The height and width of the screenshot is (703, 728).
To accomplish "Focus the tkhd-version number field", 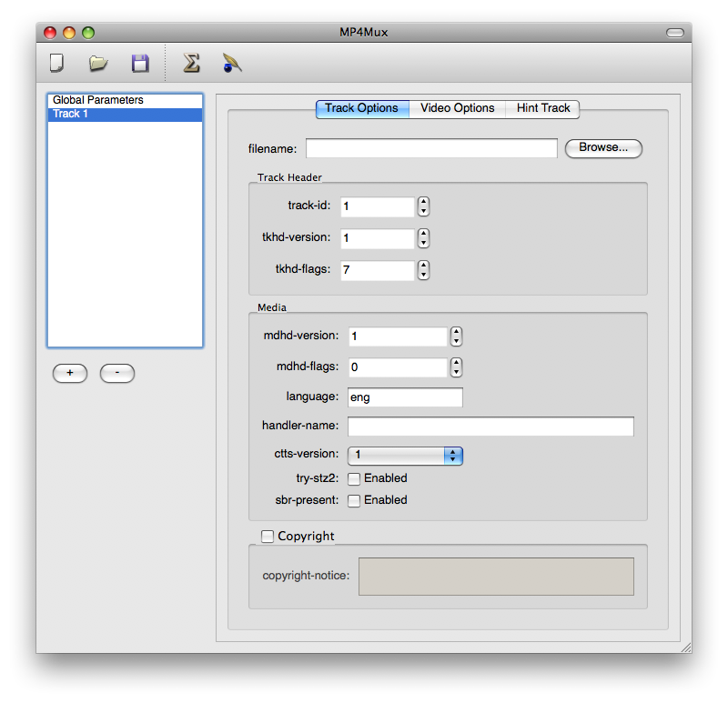I will pyautogui.click(x=378, y=238).
